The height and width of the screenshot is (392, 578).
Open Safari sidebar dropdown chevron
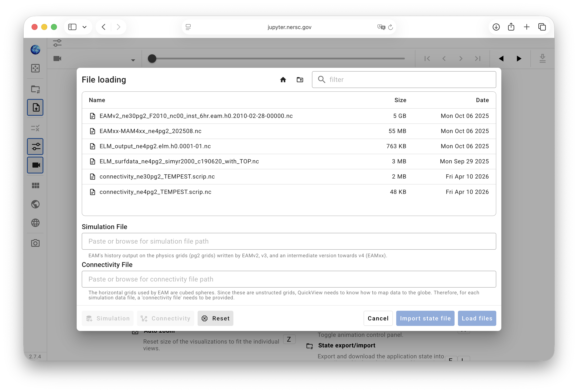(x=84, y=27)
